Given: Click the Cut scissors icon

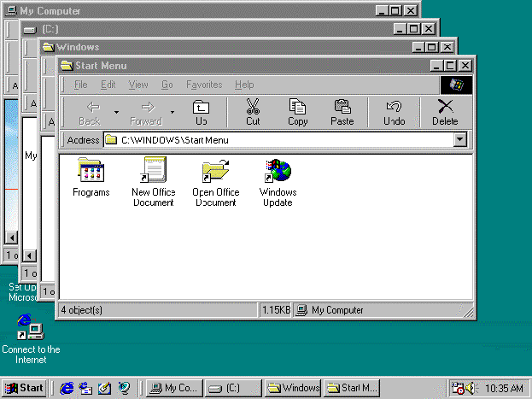Looking at the screenshot, I should point(253,112).
